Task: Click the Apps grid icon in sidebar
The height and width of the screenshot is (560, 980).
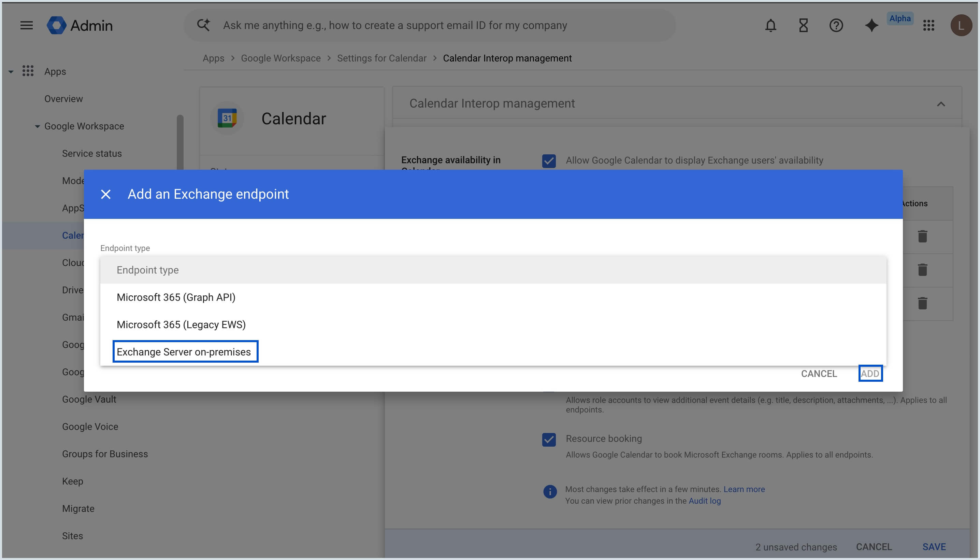Action: pos(28,71)
